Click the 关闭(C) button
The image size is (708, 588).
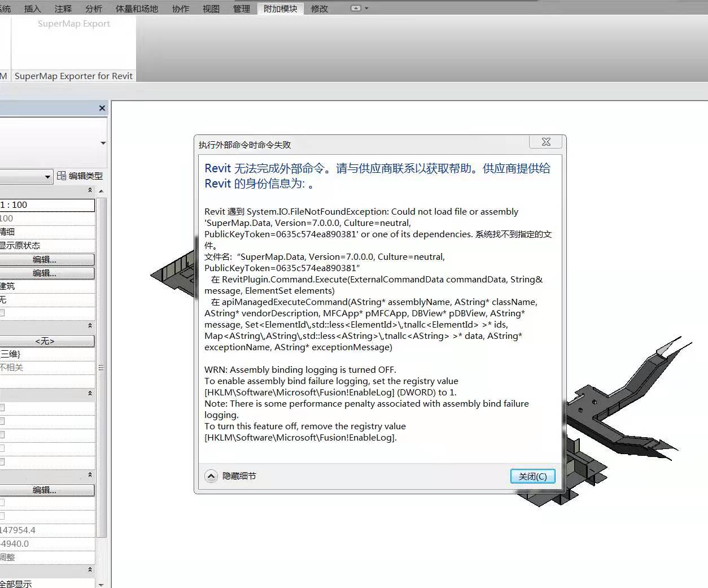tap(533, 476)
